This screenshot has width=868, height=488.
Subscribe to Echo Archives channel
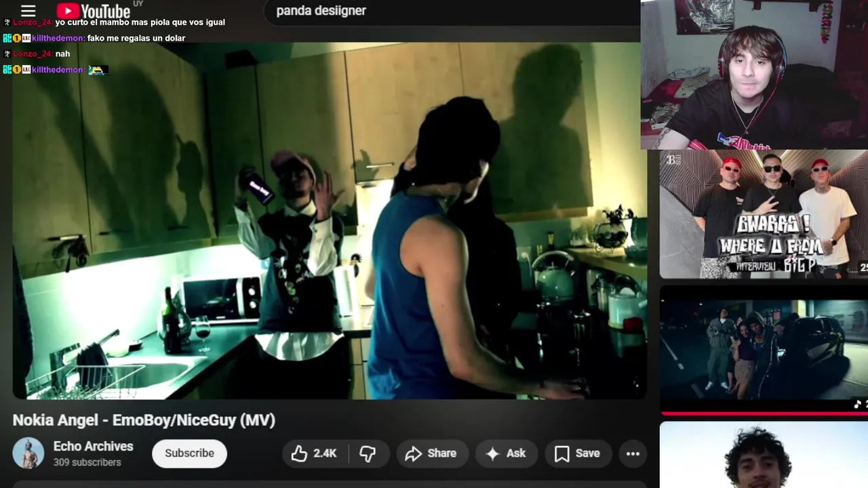point(189,453)
